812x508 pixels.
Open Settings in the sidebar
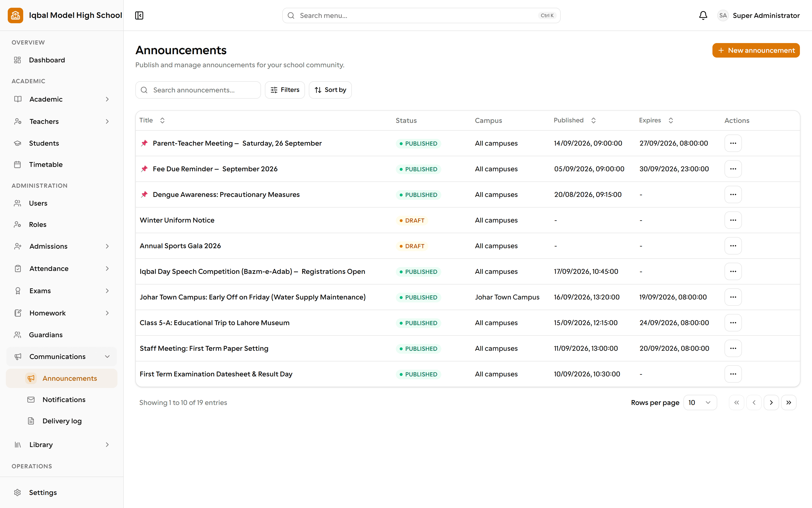pos(62,493)
